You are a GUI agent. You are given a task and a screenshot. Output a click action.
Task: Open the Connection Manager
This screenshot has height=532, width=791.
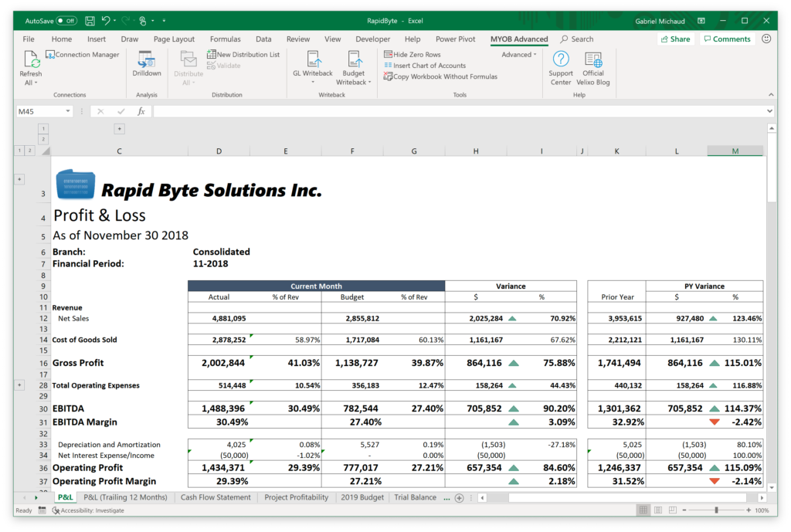[83, 55]
